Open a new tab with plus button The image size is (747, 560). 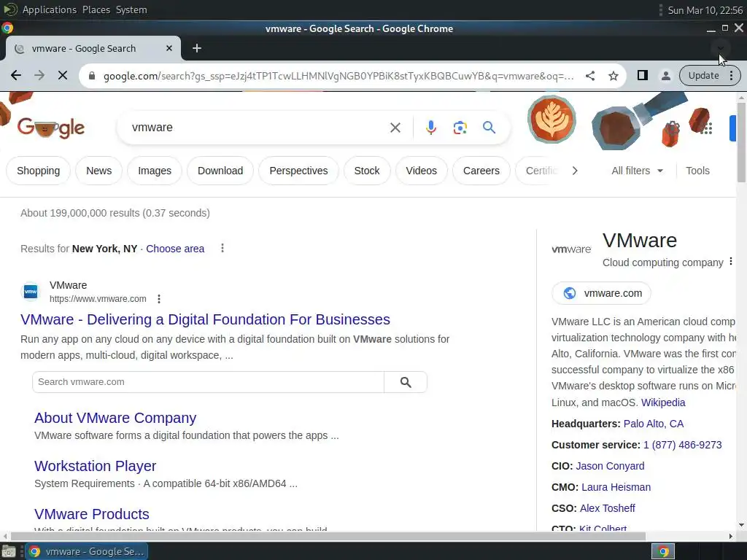coord(197,48)
